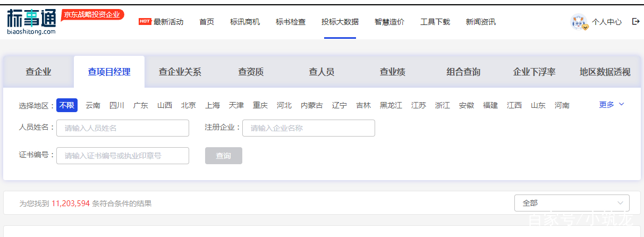Image resolution: width=644 pixels, height=237 pixels.
Task: Open 个人中心 personal center
Action: pos(607,22)
